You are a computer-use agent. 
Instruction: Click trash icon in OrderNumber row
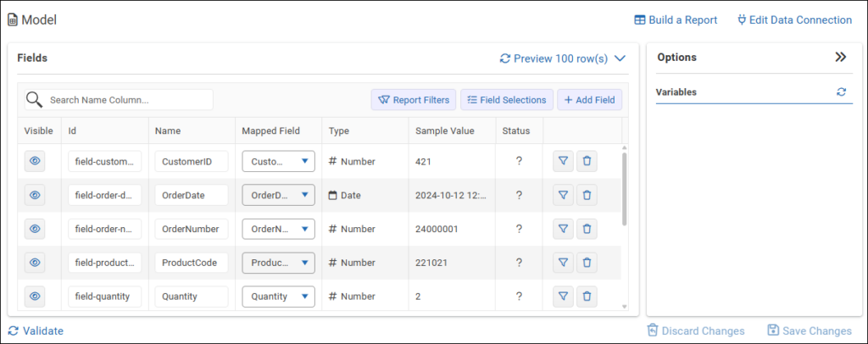[x=587, y=229]
